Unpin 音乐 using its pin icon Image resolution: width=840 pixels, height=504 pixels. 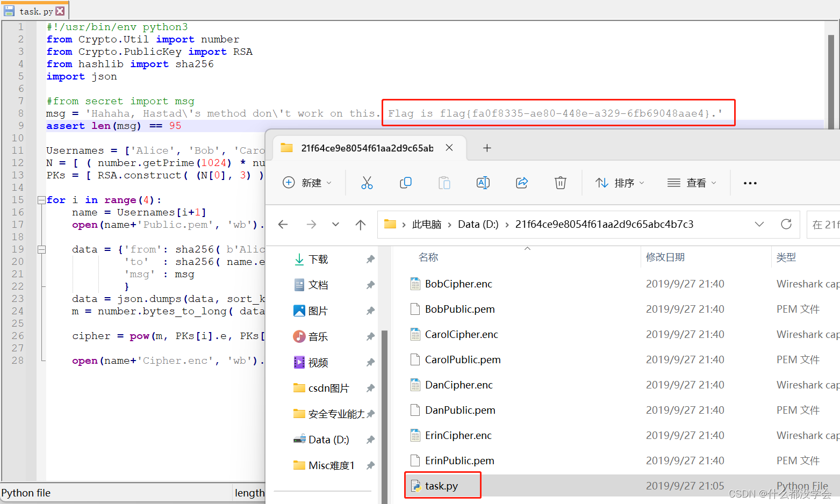[x=370, y=337]
